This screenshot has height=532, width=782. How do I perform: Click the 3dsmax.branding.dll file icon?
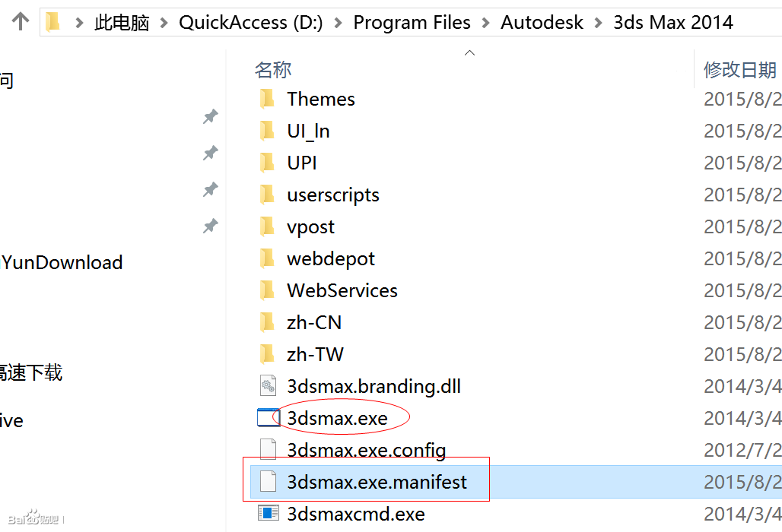click(x=267, y=386)
